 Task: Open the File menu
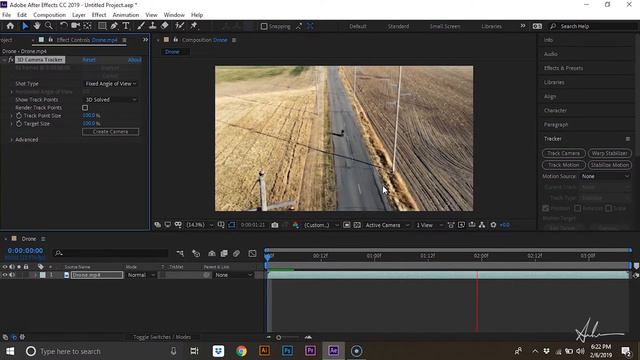(x=7, y=15)
